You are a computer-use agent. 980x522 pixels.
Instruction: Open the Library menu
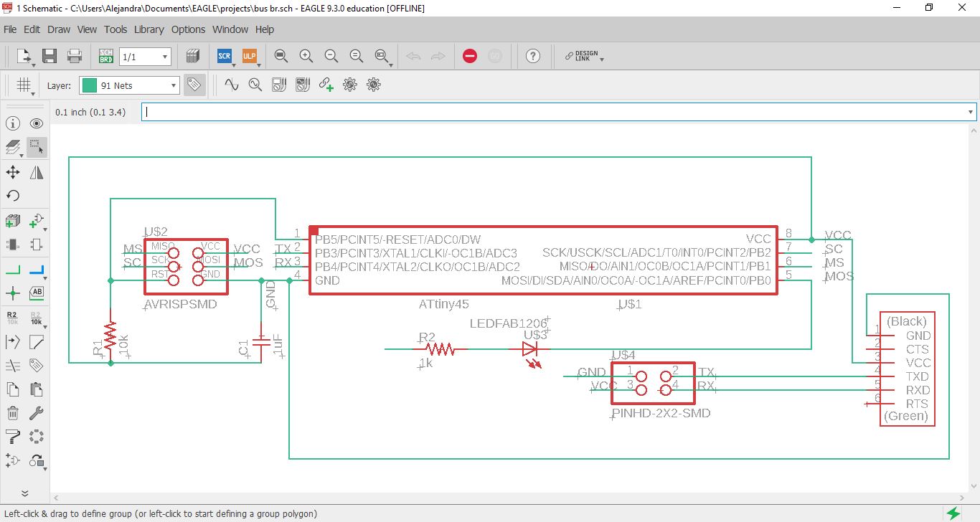click(x=149, y=29)
